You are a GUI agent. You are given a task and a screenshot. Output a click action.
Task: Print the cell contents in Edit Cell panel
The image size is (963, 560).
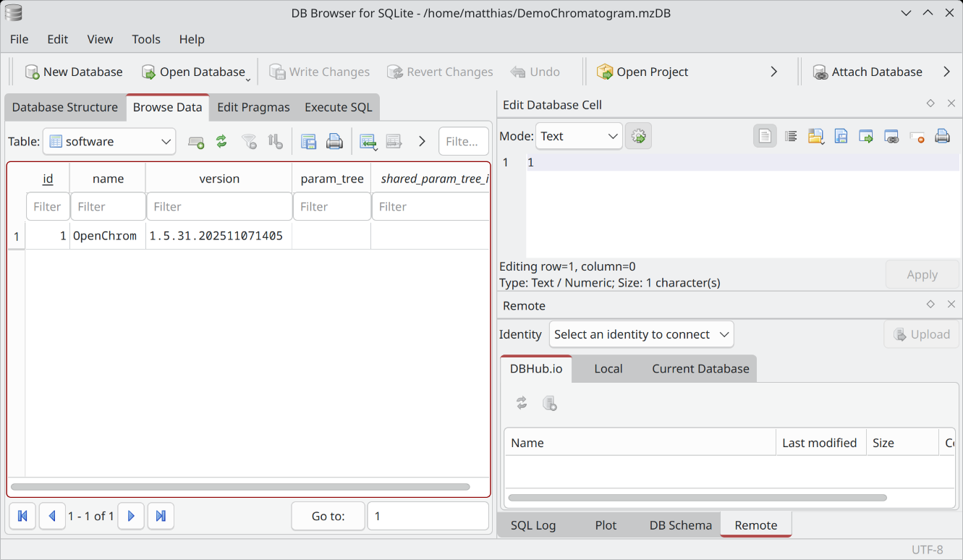[x=942, y=136]
